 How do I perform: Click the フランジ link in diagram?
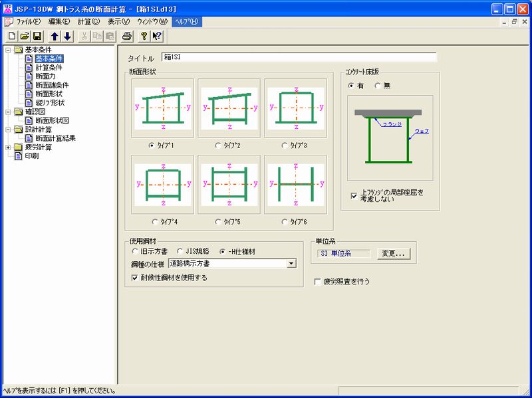pyautogui.click(x=392, y=124)
